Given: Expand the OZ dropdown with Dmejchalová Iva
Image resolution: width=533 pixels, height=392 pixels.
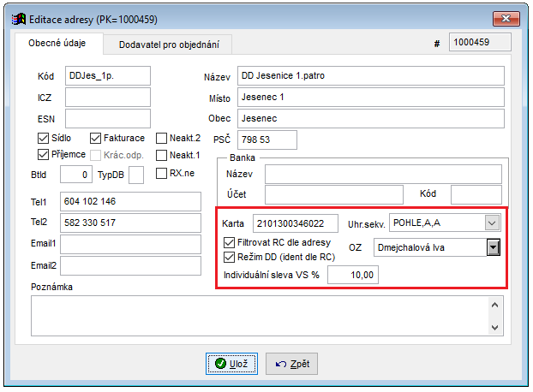Looking at the screenshot, I should (x=493, y=248).
